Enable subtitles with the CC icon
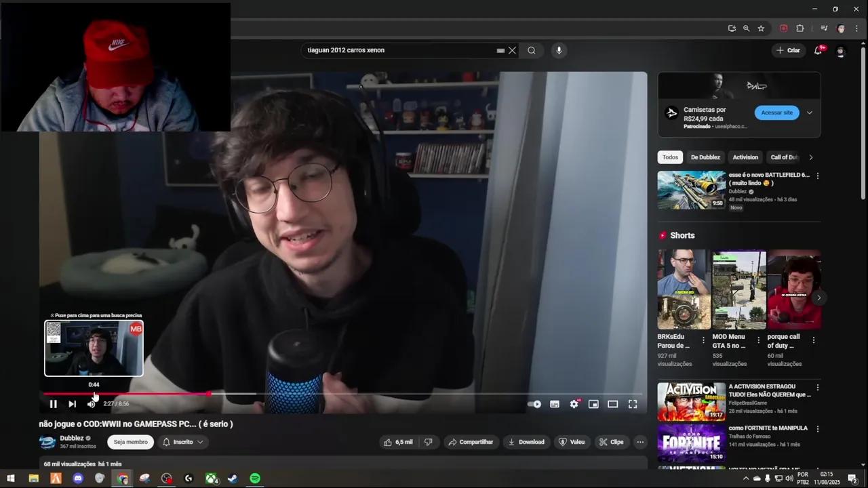Viewport: 868px width, 488px height. pyautogui.click(x=555, y=403)
